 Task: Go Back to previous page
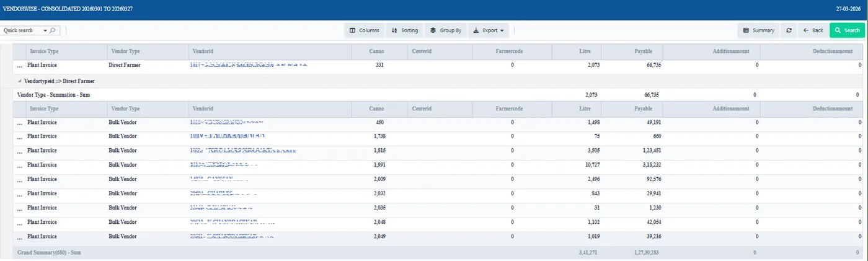tap(813, 30)
